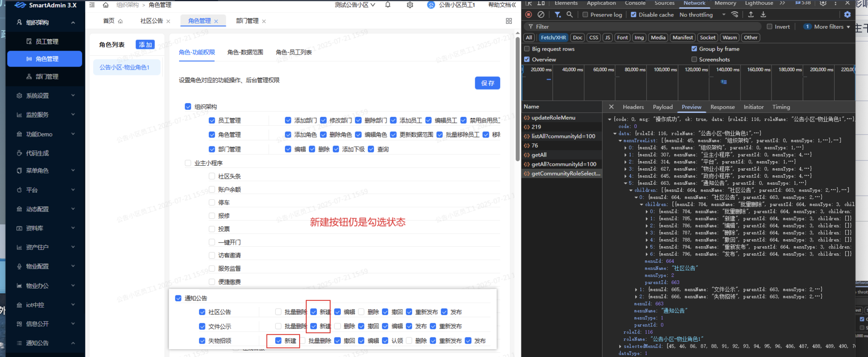Close the request details preview pane

[x=611, y=107]
